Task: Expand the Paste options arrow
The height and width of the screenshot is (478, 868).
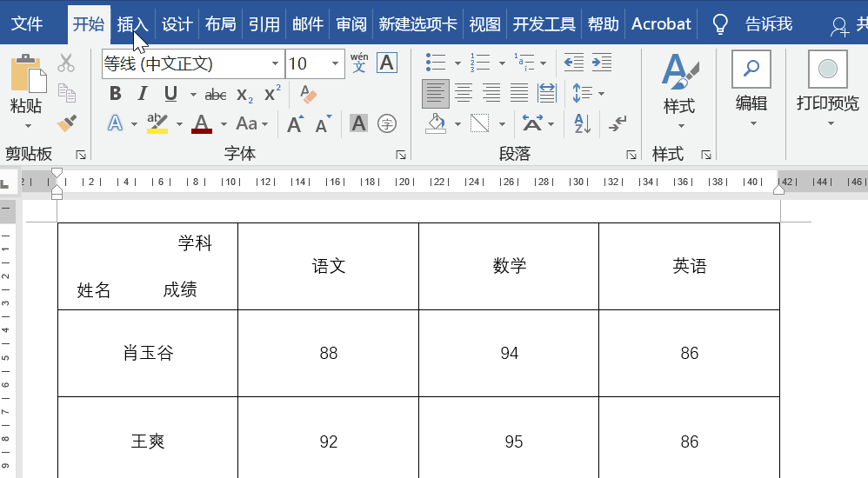Action: pos(28,126)
